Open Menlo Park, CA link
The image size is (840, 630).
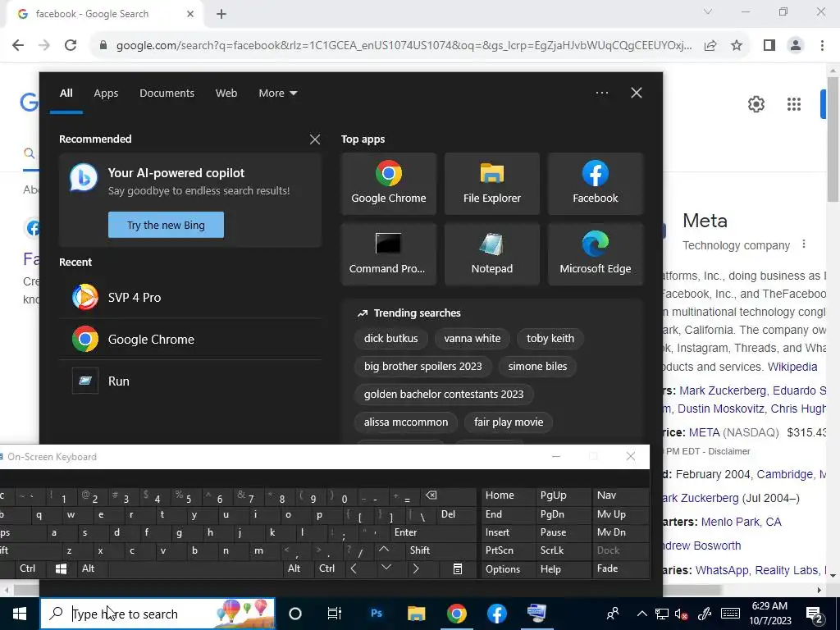point(741,522)
